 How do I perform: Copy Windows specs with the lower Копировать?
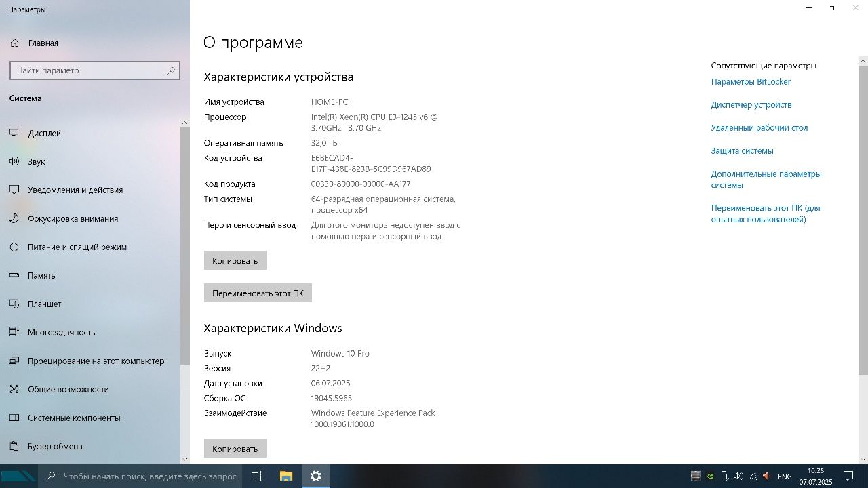point(235,448)
